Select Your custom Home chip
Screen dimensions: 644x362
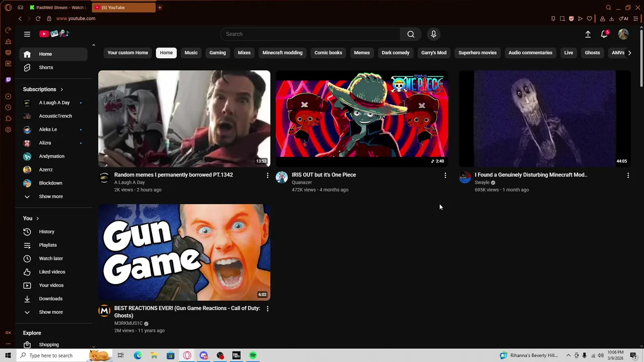tap(128, 53)
